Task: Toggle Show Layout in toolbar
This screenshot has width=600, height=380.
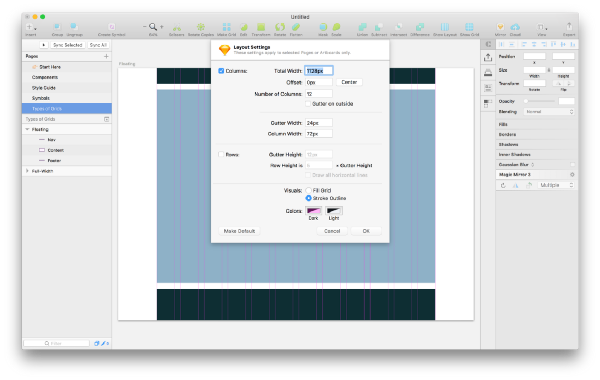Action: [445, 27]
